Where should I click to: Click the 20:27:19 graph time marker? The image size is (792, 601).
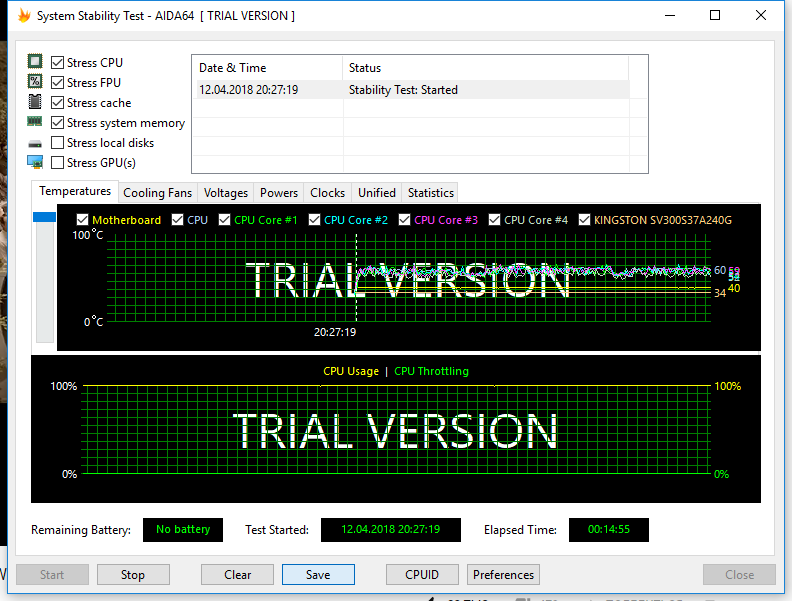(x=335, y=332)
